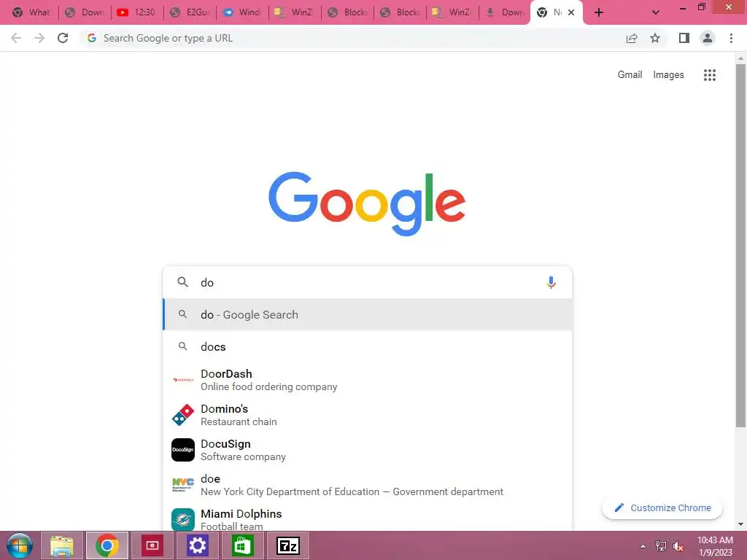Select the 'docs' suggestion
This screenshot has height=560, width=747.
(x=368, y=346)
